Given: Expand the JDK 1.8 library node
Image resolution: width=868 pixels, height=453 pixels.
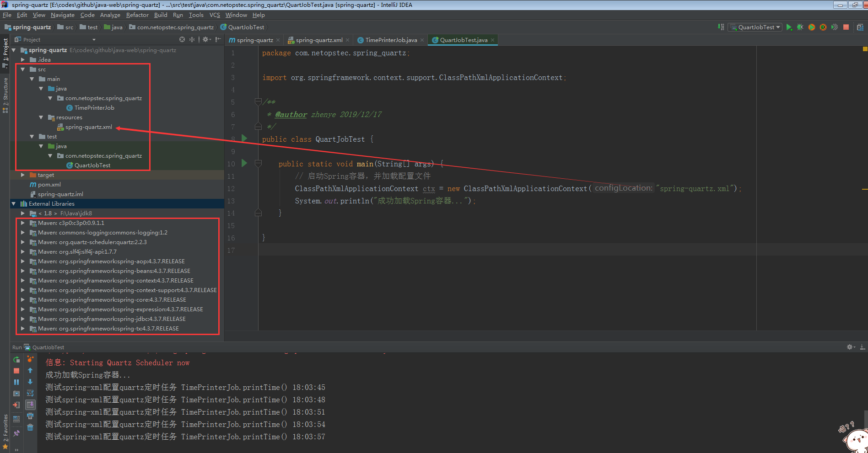Looking at the screenshot, I should tap(22, 213).
